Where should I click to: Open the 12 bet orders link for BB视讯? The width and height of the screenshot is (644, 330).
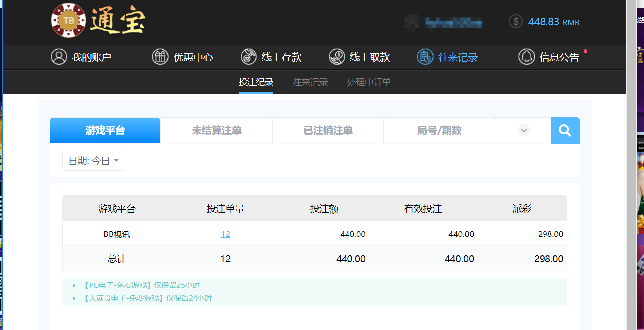(x=225, y=234)
